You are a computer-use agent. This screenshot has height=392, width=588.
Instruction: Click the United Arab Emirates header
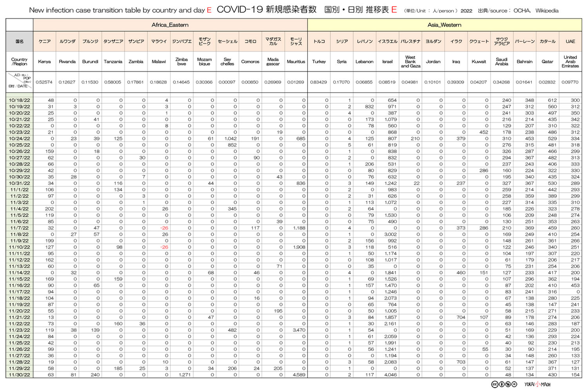570,62
